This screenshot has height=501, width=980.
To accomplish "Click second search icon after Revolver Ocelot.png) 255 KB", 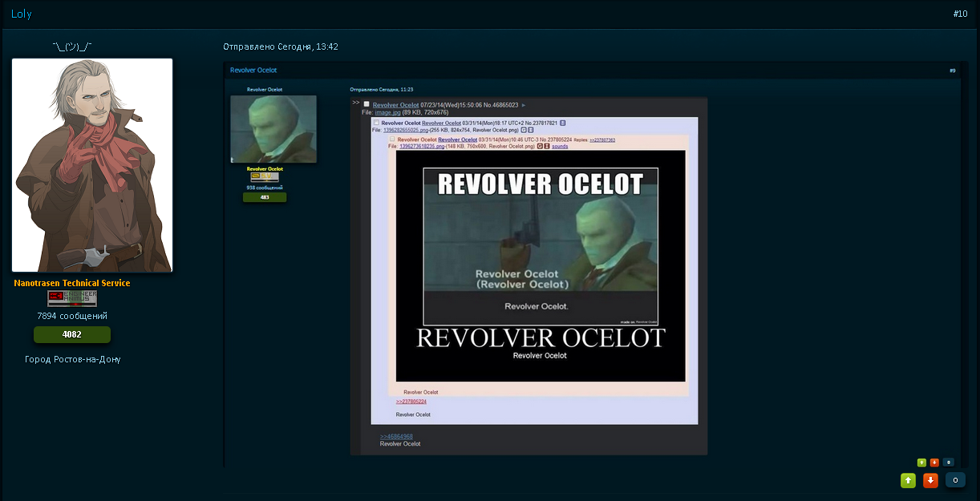I will pyautogui.click(x=531, y=130).
